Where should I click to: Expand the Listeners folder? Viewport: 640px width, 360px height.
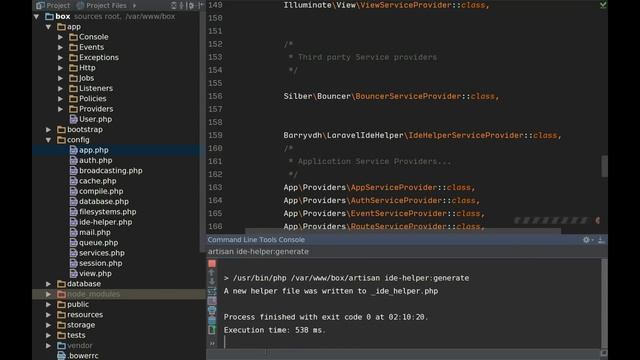pos(60,88)
